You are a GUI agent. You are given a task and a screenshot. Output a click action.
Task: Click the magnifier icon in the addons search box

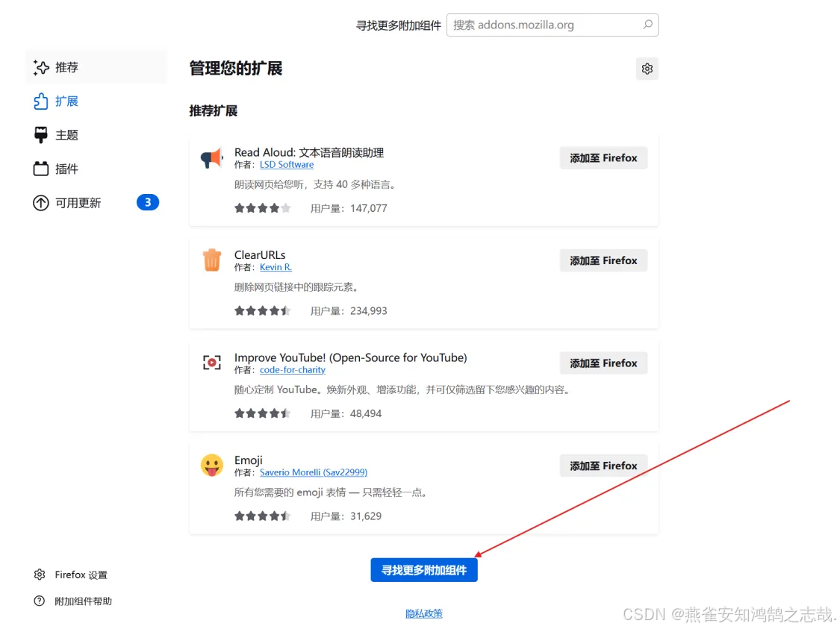click(x=647, y=25)
